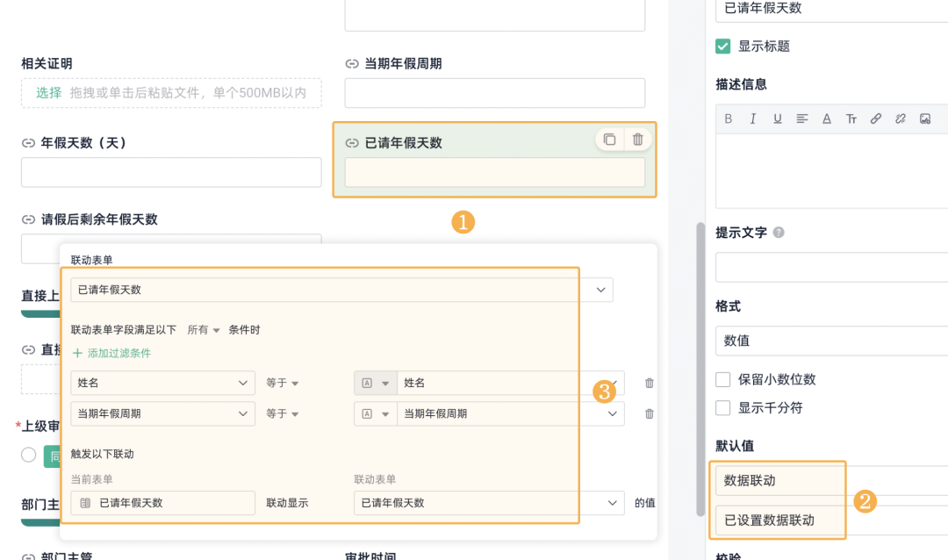Open the 姓名 filter field dropdown on left
This screenshot has height=560, width=948.
[x=162, y=383]
